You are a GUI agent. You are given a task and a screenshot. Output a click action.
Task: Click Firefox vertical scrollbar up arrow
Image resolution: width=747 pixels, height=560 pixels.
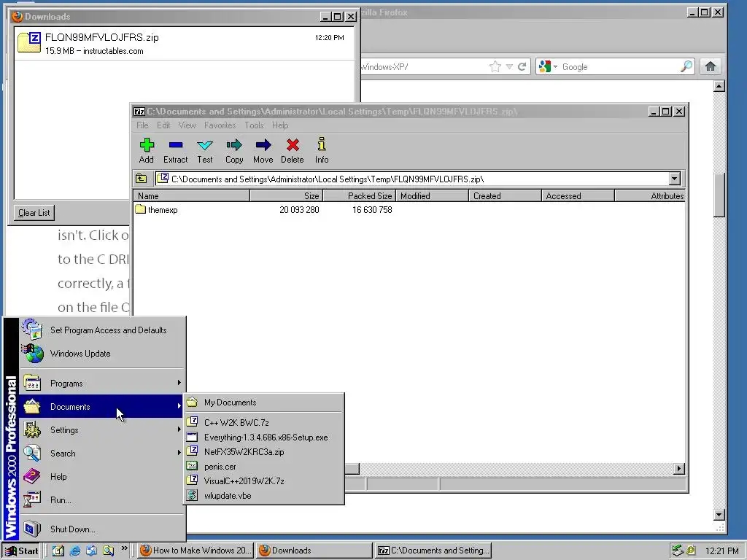pyautogui.click(x=719, y=86)
